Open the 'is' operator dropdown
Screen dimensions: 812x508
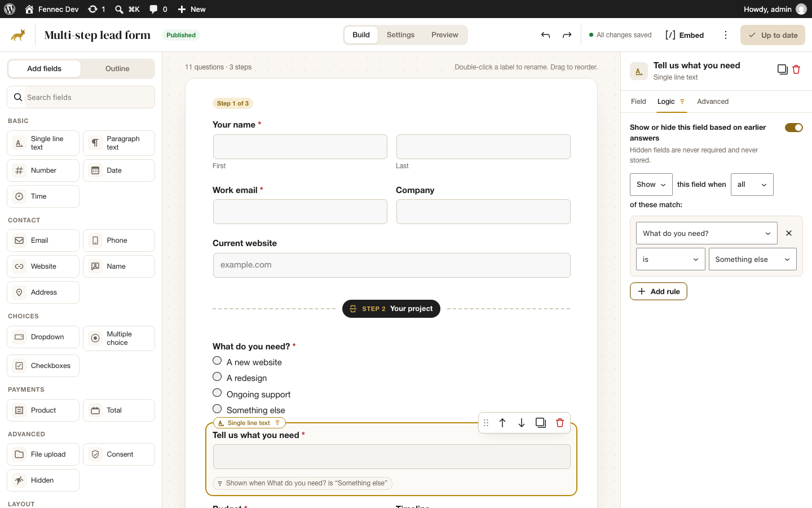coord(670,259)
